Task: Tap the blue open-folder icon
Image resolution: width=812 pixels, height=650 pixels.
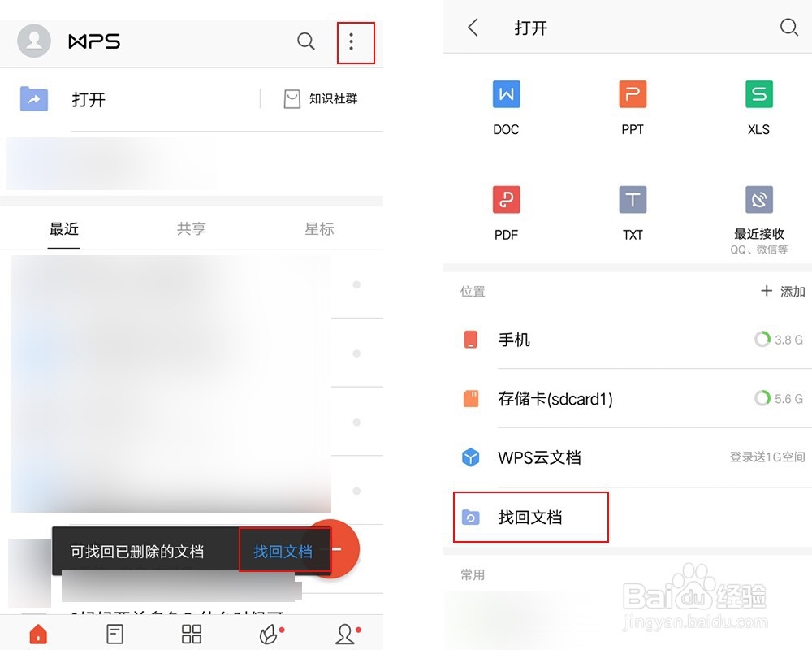Action: click(34, 98)
